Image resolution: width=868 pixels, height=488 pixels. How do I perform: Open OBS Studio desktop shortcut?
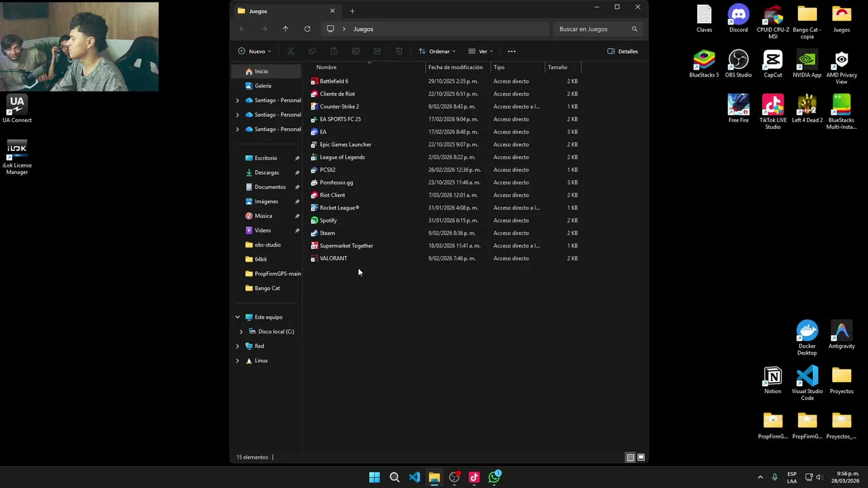(x=738, y=64)
